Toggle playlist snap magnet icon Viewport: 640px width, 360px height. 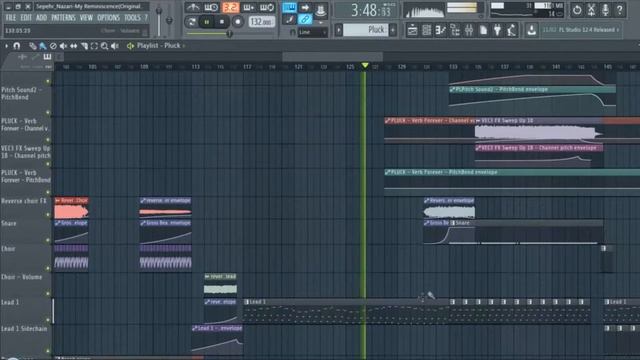pyautogui.click(x=17, y=46)
